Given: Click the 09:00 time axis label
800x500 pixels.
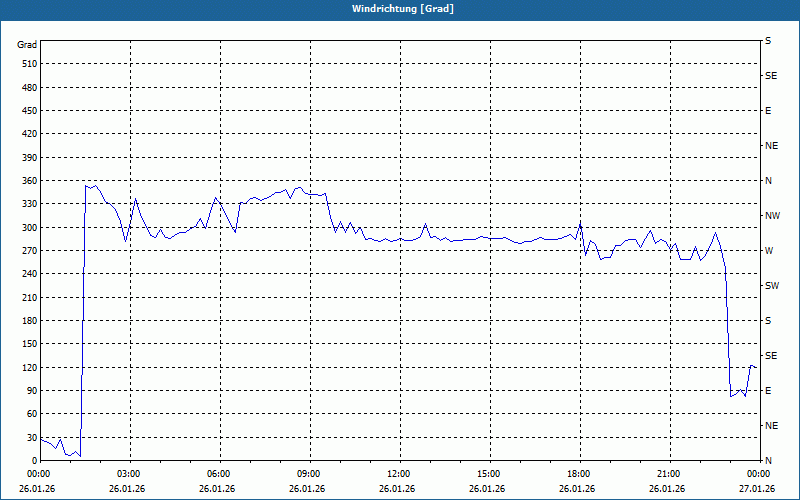Looking at the screenshot, I should [x=309, y=473].
